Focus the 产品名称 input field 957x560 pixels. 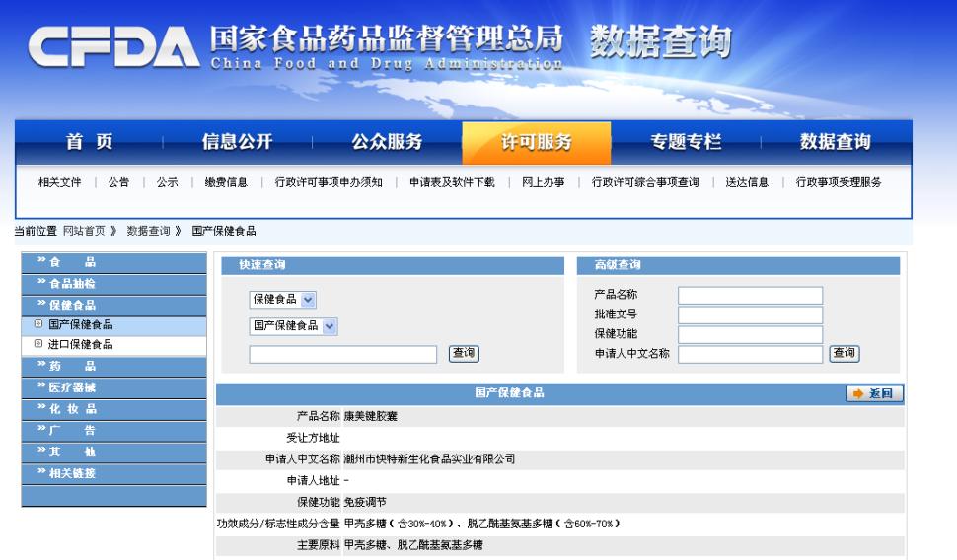point(750,296)
